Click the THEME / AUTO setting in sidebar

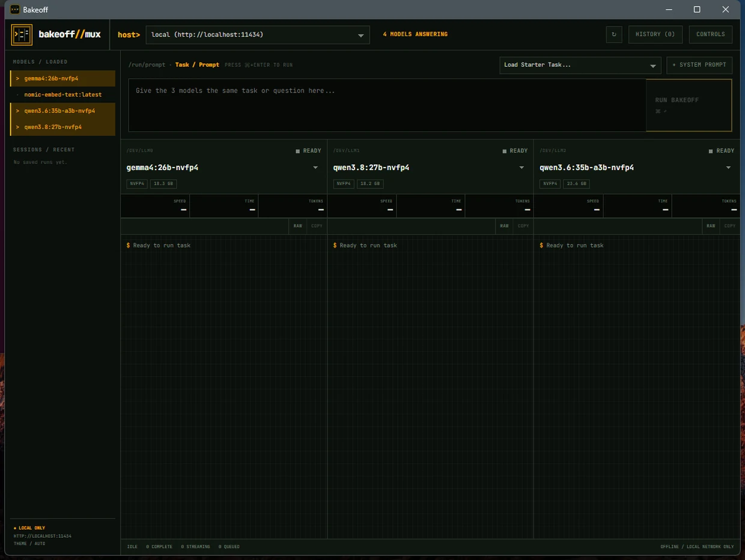[29, 544]
